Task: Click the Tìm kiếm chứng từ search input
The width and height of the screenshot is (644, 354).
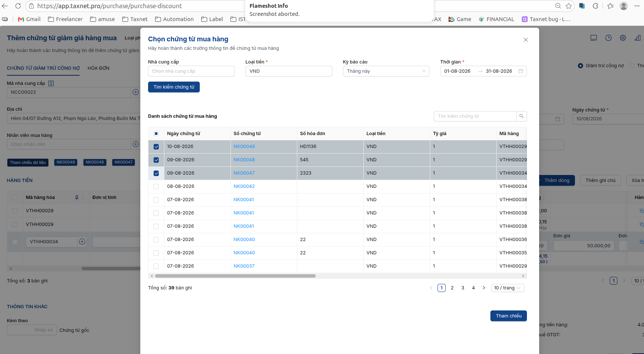Action: point(475,116)
